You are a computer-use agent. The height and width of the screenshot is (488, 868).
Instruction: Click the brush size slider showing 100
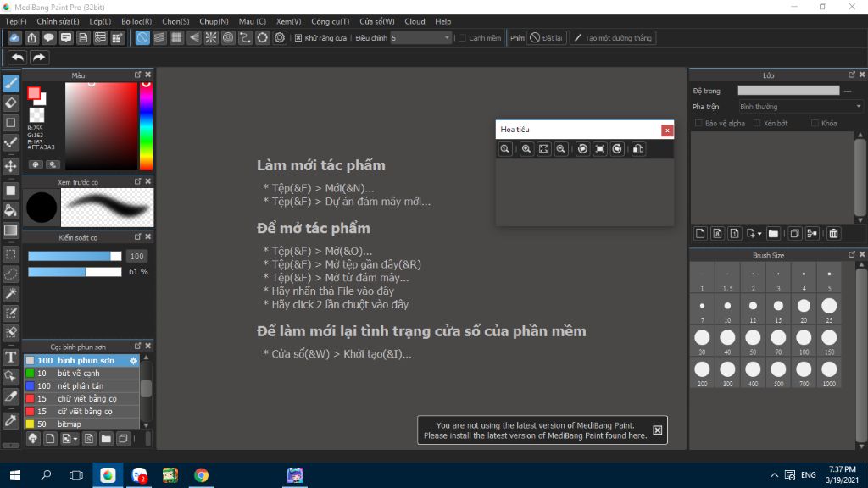coord(75,256)
